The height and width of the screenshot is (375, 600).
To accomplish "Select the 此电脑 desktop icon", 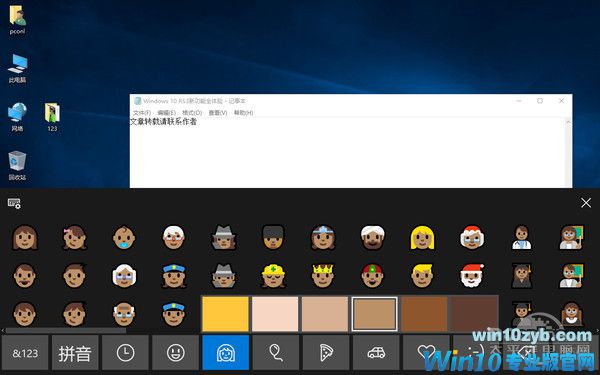I will pos(17,68).
